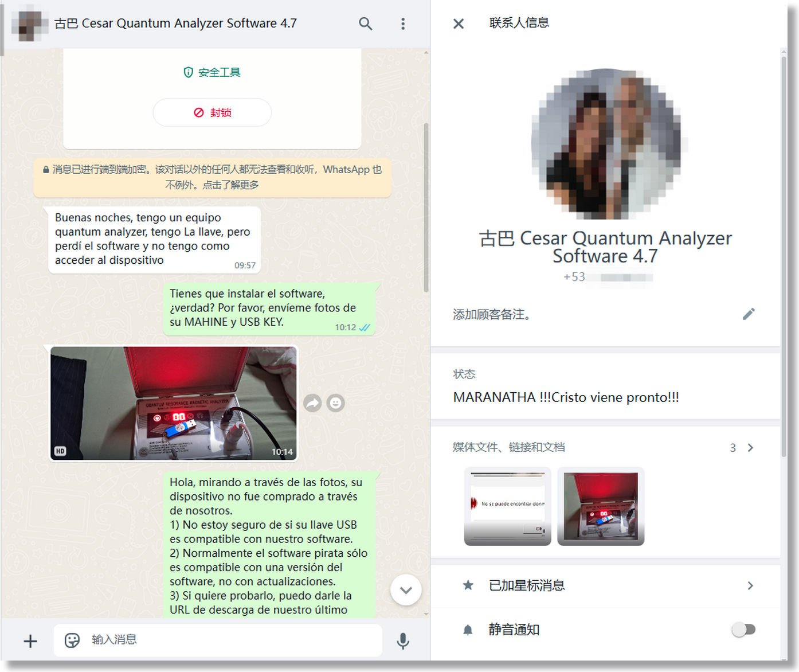Open the three-dot chat menu

403,24
